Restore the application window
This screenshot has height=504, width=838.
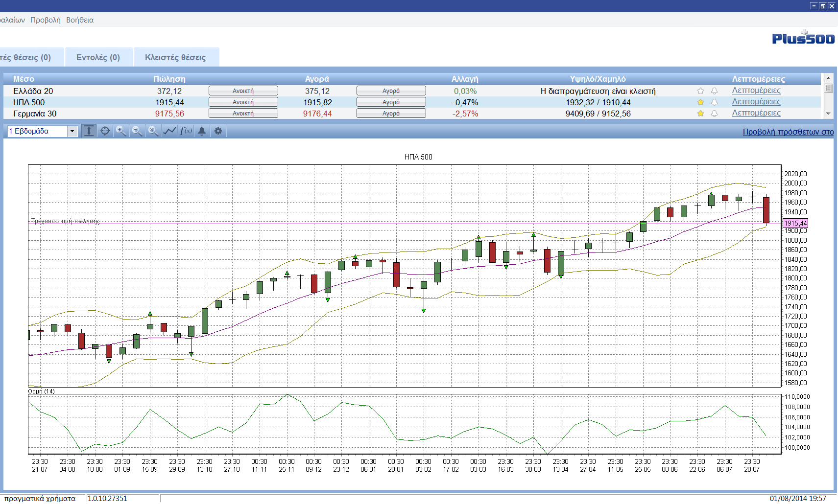(x=823, y=6)
